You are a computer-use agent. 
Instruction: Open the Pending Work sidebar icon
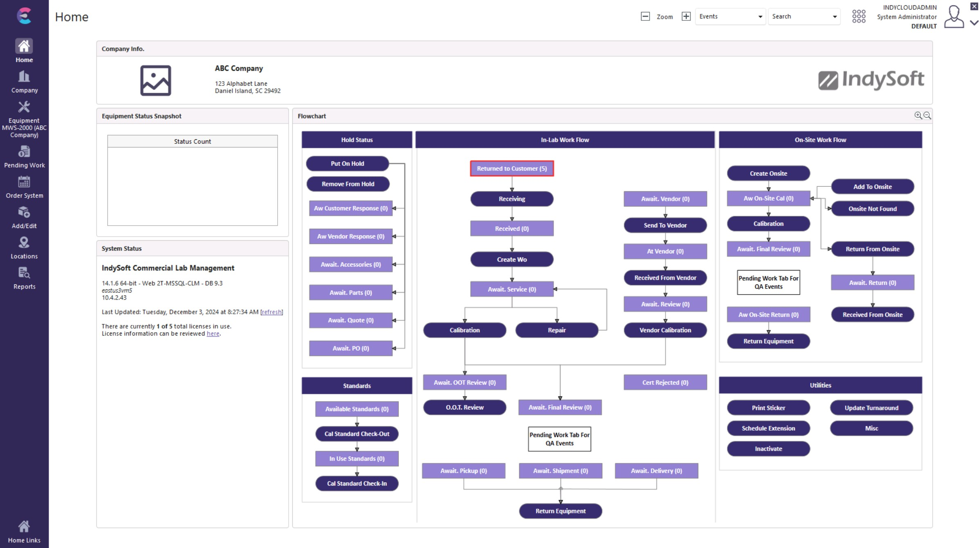point(24,152)
